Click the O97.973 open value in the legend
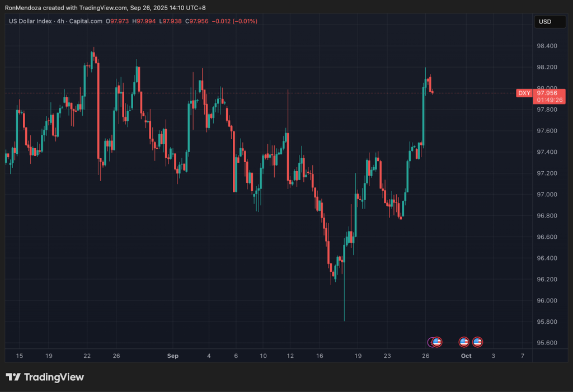Image resolution: width=573 pixels, height=392 pixels. pyautogui.click(x=118, y=21)
